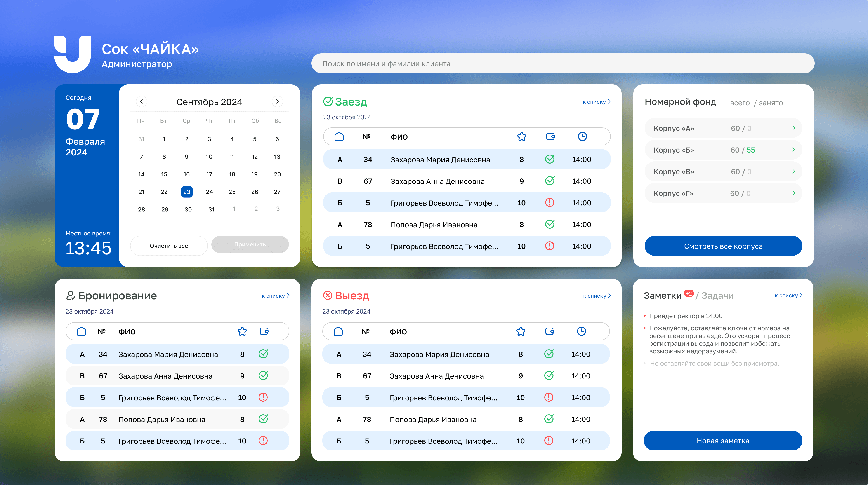The height and width of the screenshot is (488, 868).
Task: Click green checkmark for Захарова Анна in Бронирование
Action: tap(263, 375)
